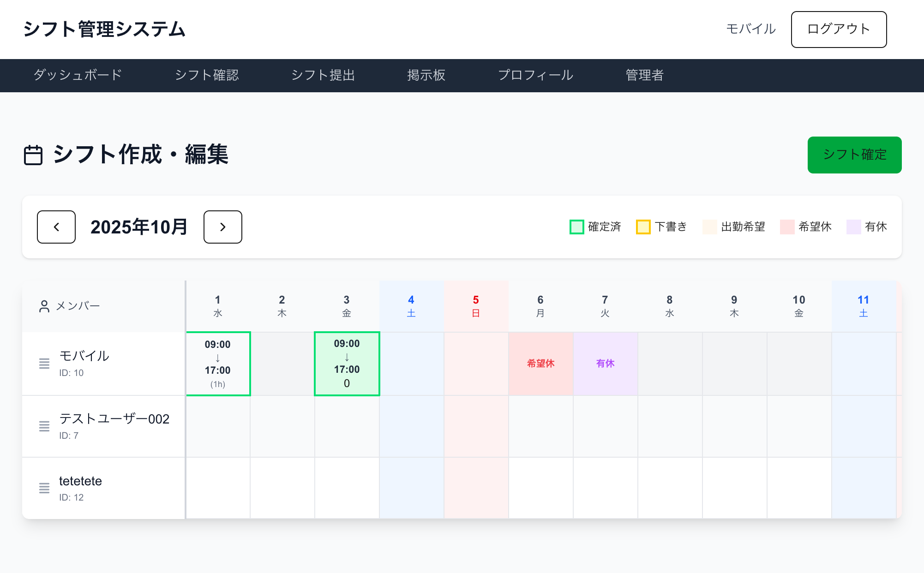Click drag handle icon for モバイル row
This screenshot has width=924, height=573.
click(x=44, y=364)
